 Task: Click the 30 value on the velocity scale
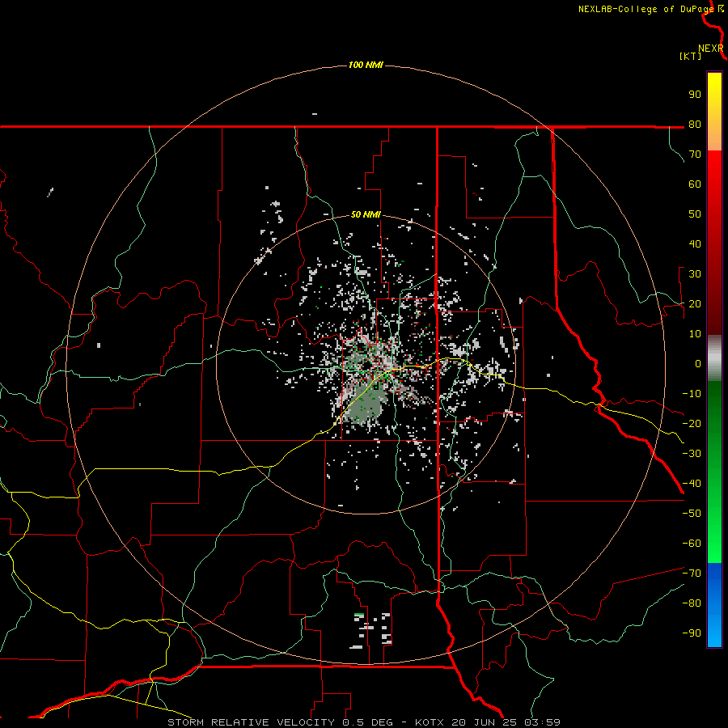click(x=695, y=274)
